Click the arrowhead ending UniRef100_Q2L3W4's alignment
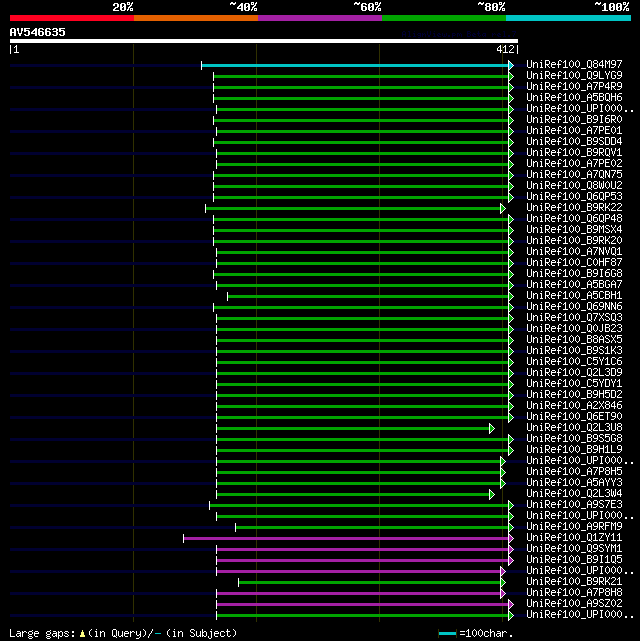Screen dimensions: 640x641 pos(492,495)
